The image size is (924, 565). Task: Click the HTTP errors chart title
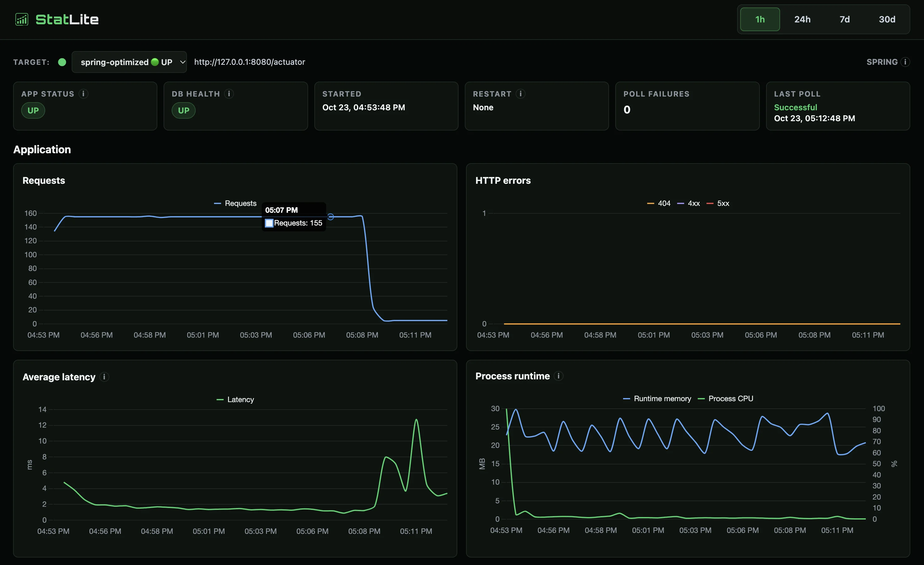click(503, 180)
